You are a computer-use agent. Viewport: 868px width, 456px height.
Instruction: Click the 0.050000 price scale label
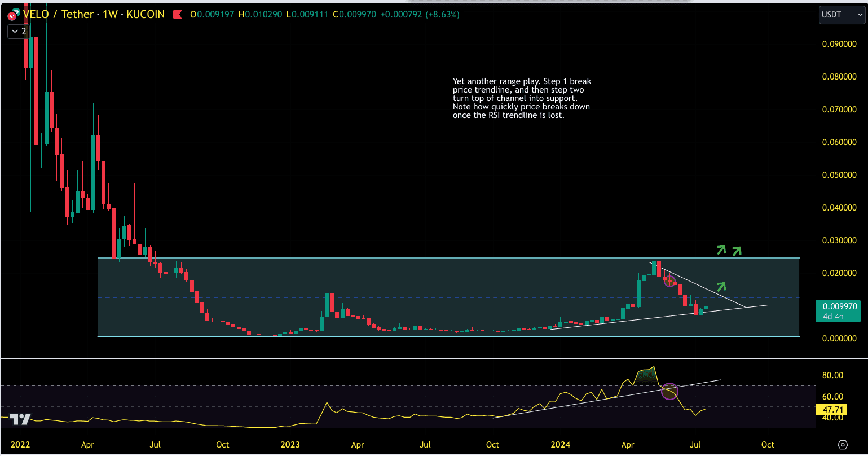point(839,175)
